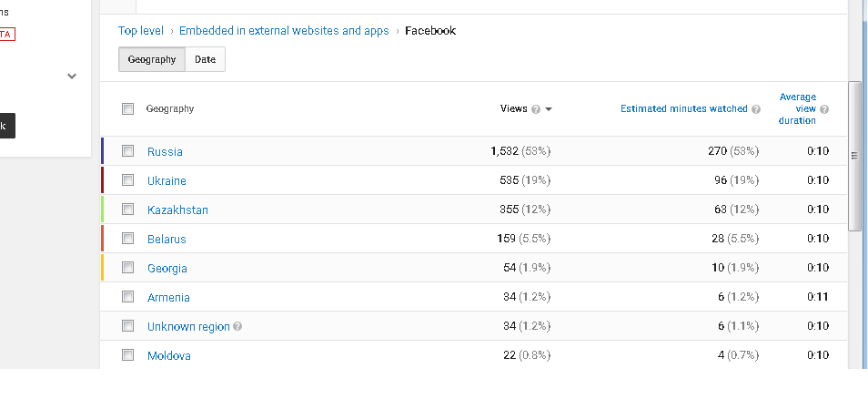The width and height of the screenshot is (868, 399).
Task: Click help icon next to Unknown region
Action: click(x=237, y=326)
